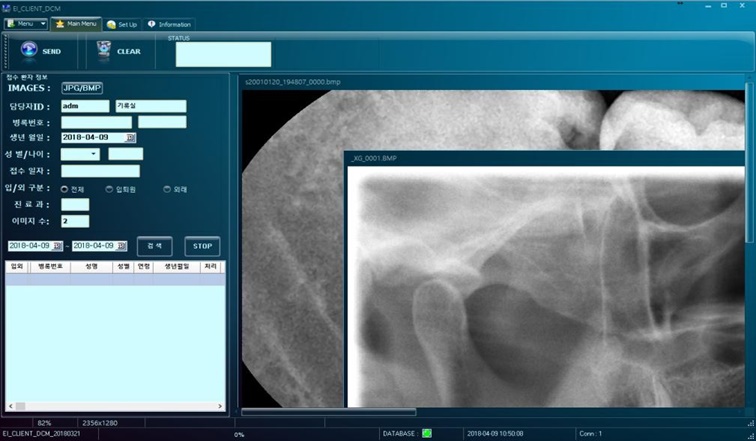Expand the Menu dropdown
756x441 pixels.
pos(40,24)
